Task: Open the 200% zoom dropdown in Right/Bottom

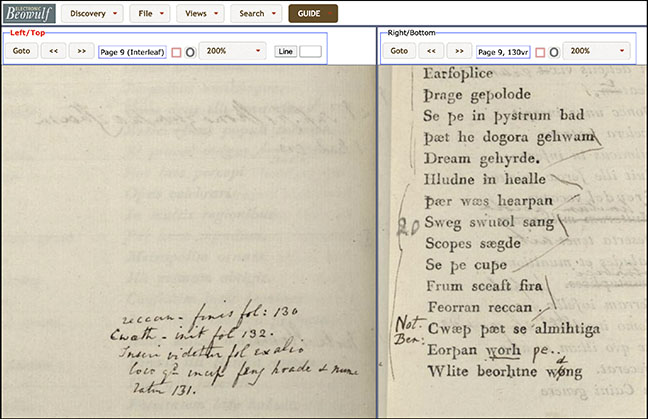Action: coord(597,51)
